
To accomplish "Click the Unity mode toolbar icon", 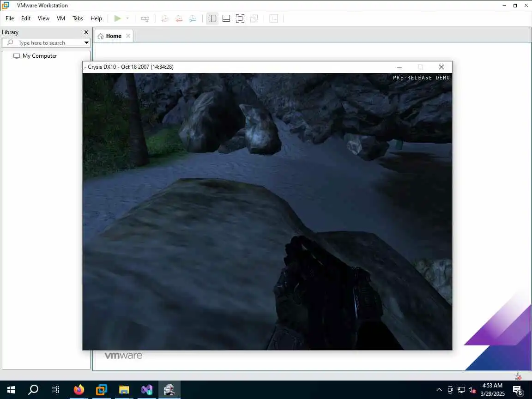I will pos(254,18).
